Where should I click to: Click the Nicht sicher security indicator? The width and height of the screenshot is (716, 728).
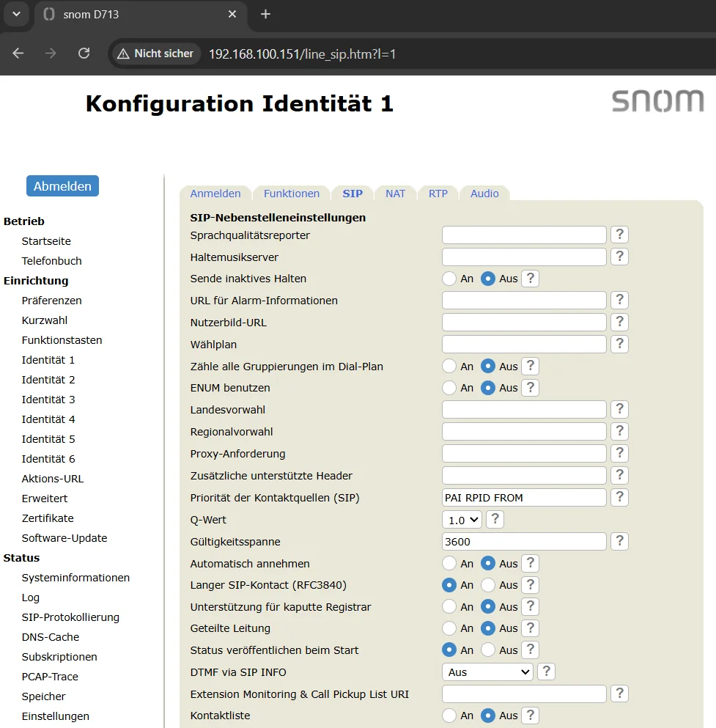pos(155,54)
